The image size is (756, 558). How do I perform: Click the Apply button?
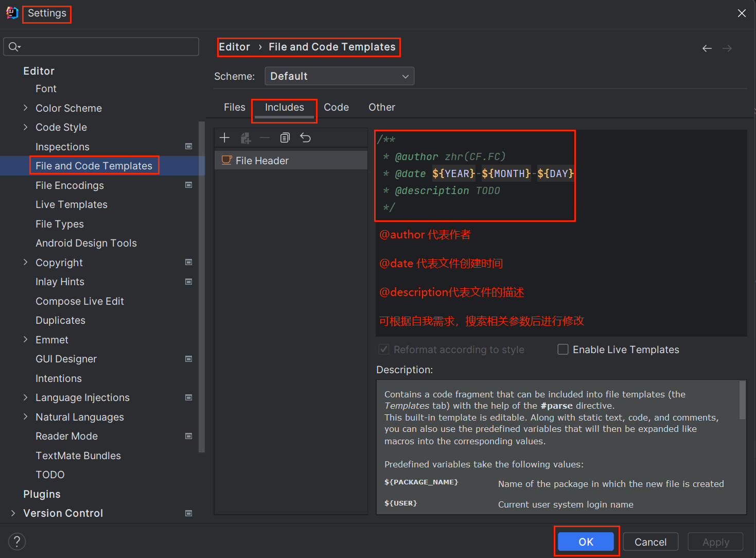coord(716,542)
